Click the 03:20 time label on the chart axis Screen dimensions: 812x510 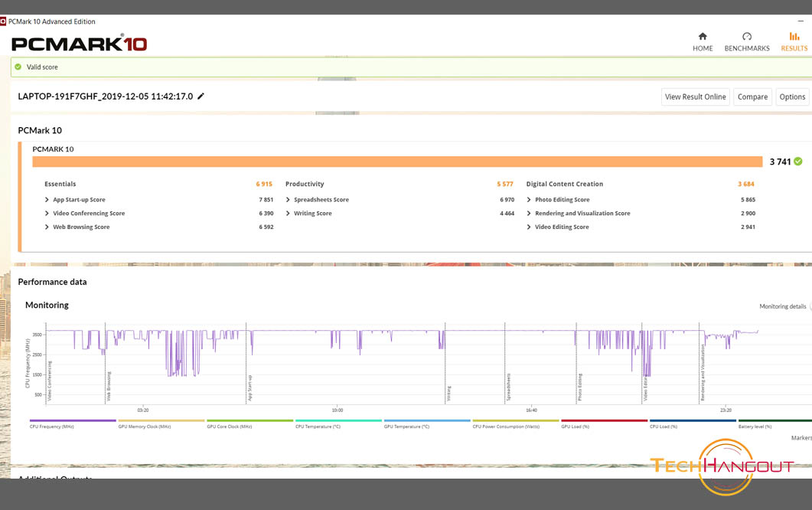[143, 410]
